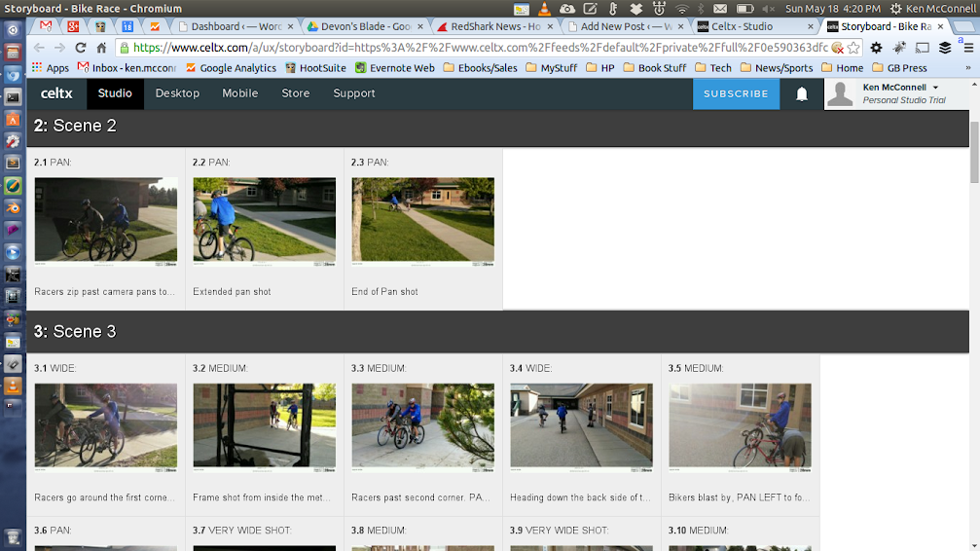Click the gear extension icon in toolbar

(x=876, y=48)
